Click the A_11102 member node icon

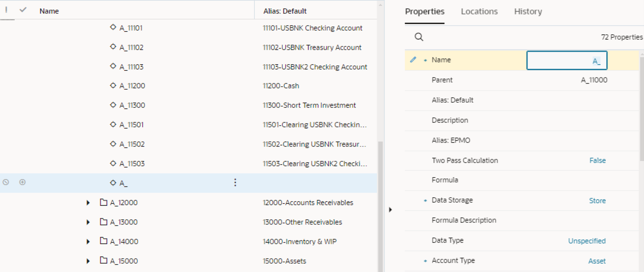coord(113,47)
